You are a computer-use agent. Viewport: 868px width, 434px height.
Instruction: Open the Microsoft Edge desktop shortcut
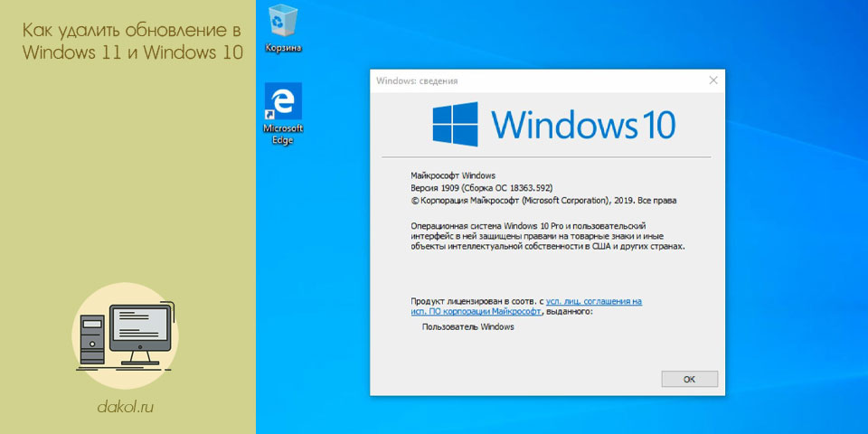[283, 114]
